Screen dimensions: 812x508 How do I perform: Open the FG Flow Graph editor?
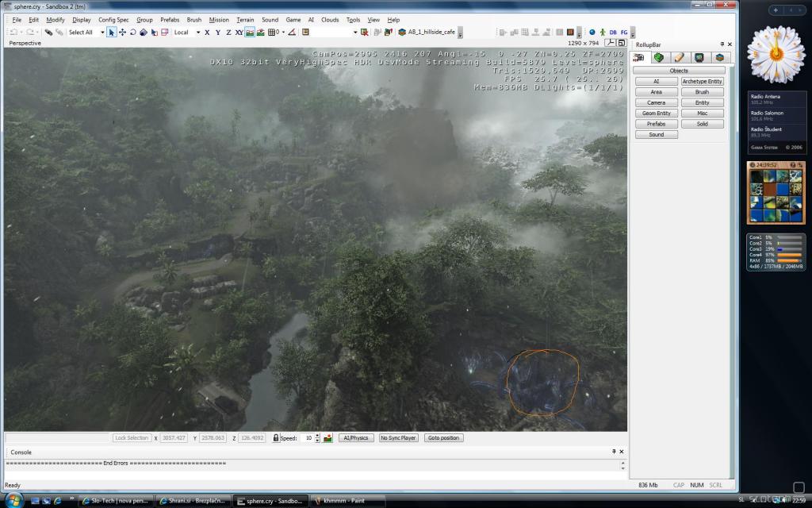pyautogui.click(x=624, y=32)
